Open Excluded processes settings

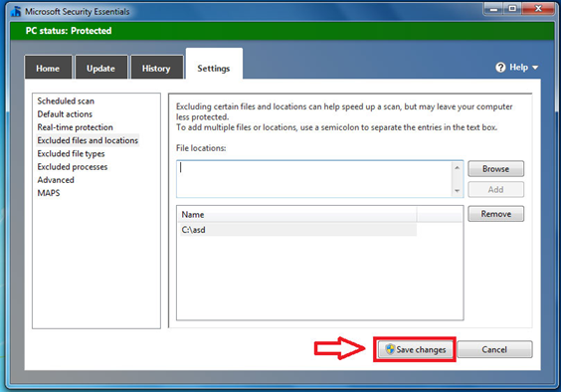click(73, 167)
